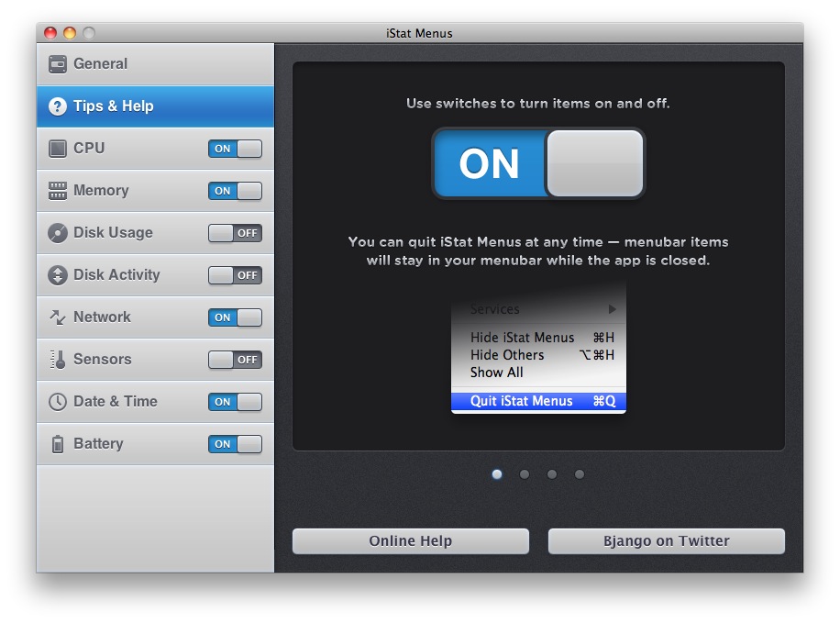
Task: Switch off the Battery toggle
Action: tap(235, 444)
